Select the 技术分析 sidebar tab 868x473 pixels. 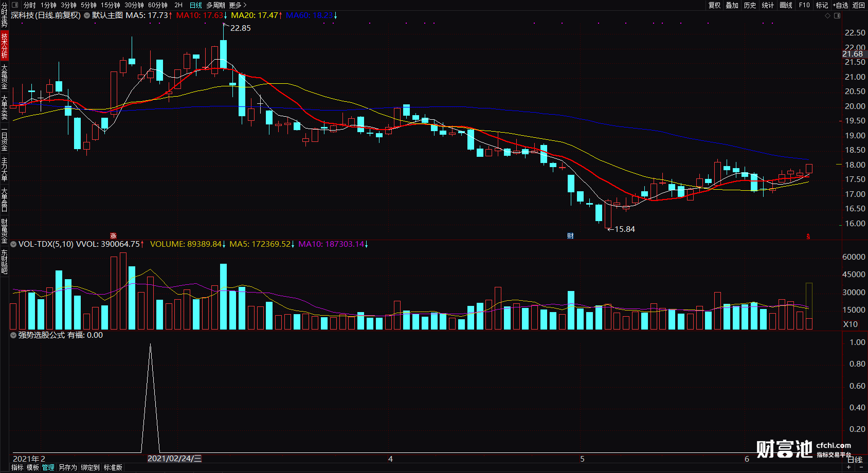(4, 45)
